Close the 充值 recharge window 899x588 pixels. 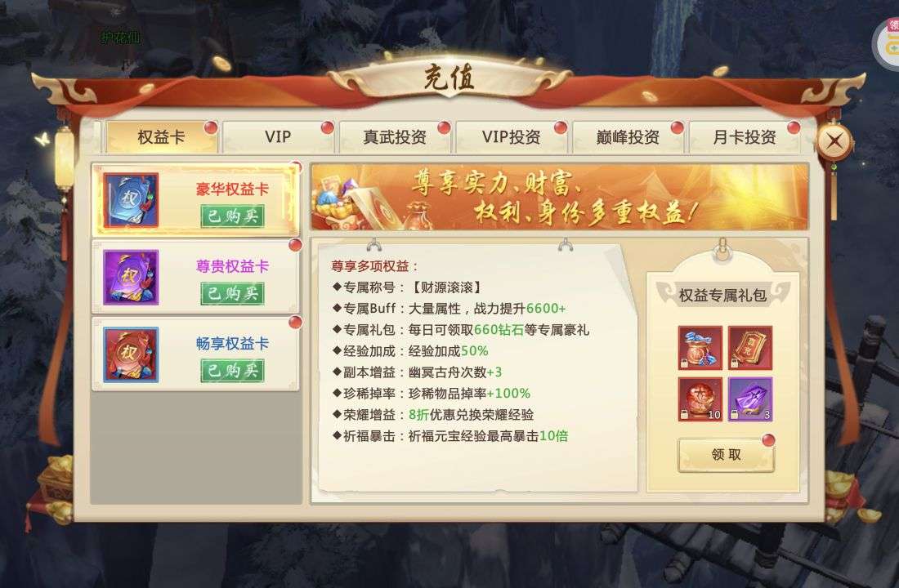click(834, 140)
